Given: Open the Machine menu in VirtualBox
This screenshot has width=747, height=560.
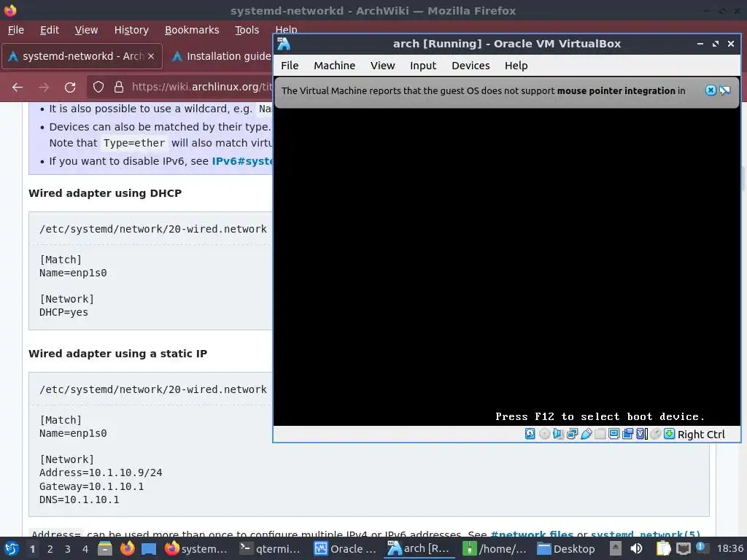Looking at the screenshot, I should 334,66.
